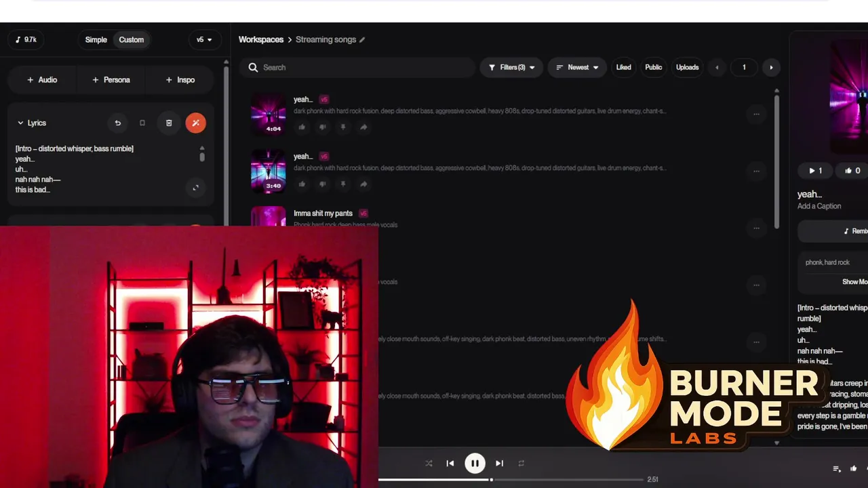Delete the lyrics with the trash icon

pyautogui.click(x=169, y=123)
